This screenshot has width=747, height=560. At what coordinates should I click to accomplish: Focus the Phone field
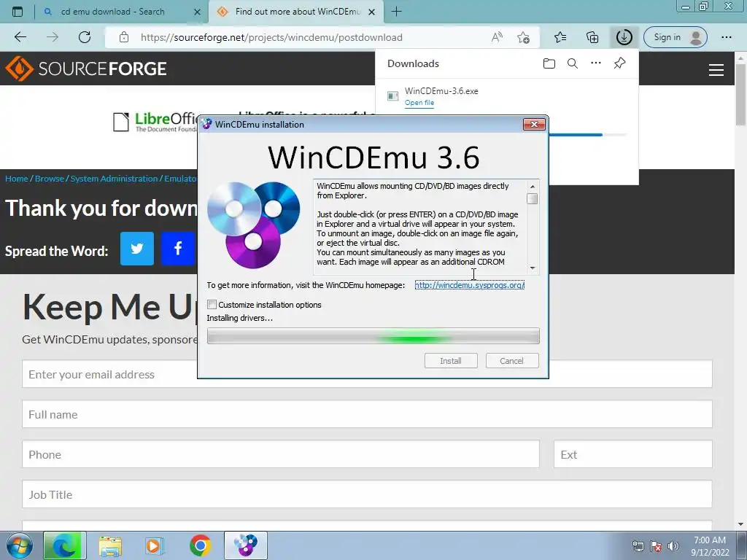pyautogui.click(x=281, y=454)
